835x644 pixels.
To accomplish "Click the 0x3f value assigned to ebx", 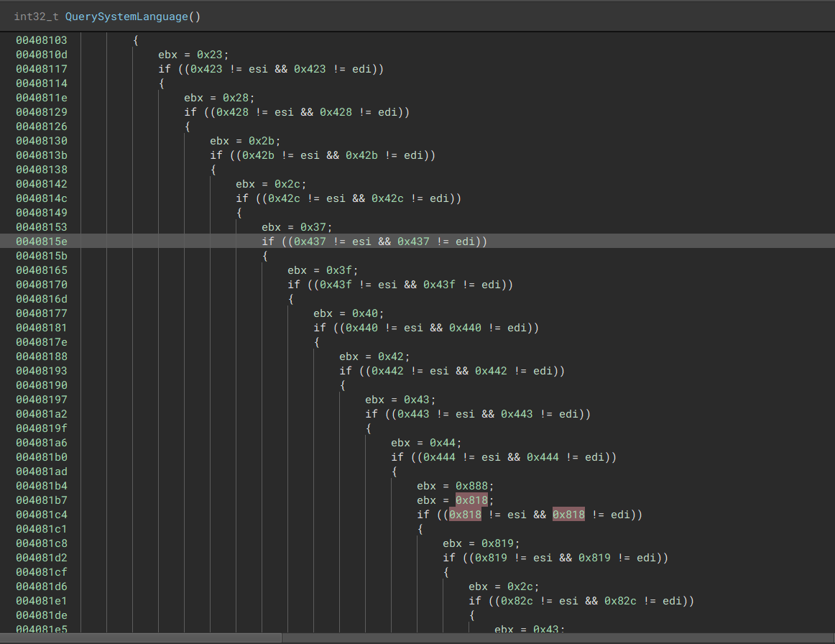I will [342, 270].
